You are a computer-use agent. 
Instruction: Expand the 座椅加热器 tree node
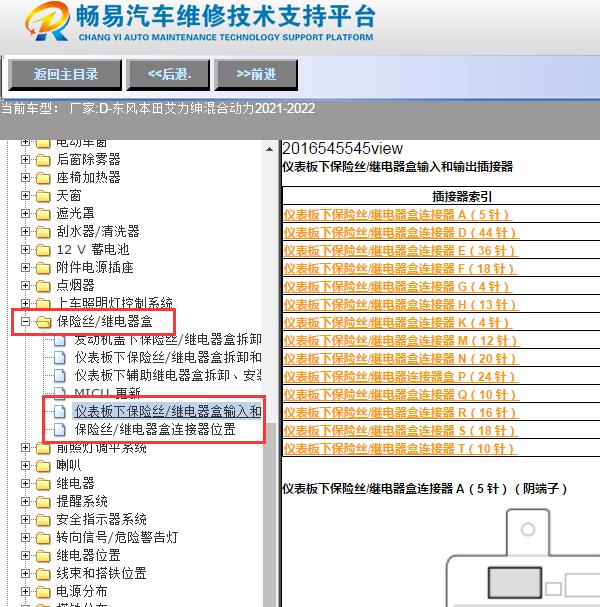pyautogui.click(x=25, y=177)
